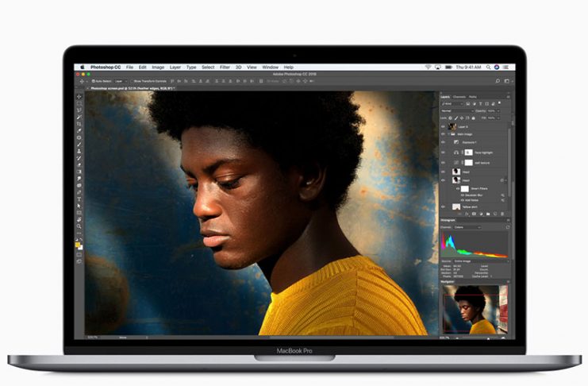Choose the Lasso tool
Screen dimensions: 588x386
point(79,110)
